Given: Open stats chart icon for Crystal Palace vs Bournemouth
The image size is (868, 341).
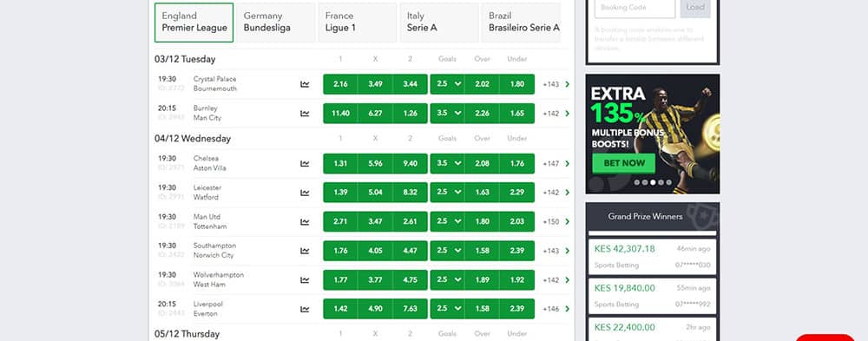Looking at the screenshot, I should point(305,84).
